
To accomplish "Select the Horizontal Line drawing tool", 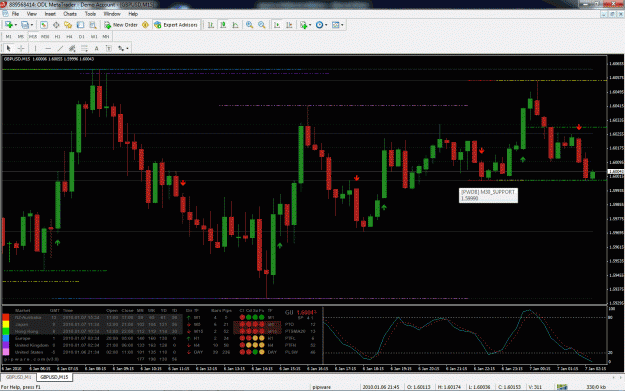I will pyautogui.click(x=48, y=48).
